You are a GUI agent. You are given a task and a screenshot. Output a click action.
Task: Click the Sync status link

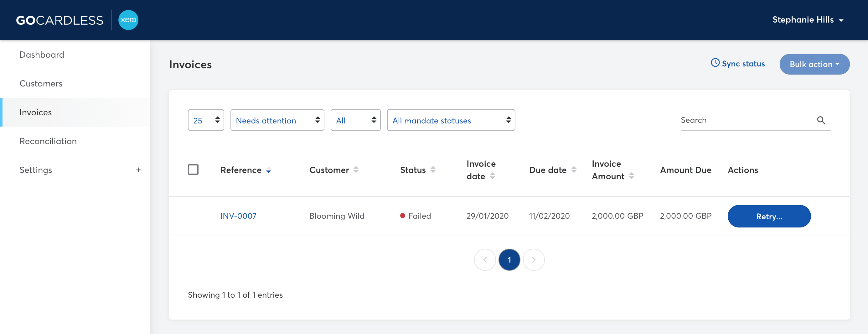pyautogui.click(x=738, y=63)
